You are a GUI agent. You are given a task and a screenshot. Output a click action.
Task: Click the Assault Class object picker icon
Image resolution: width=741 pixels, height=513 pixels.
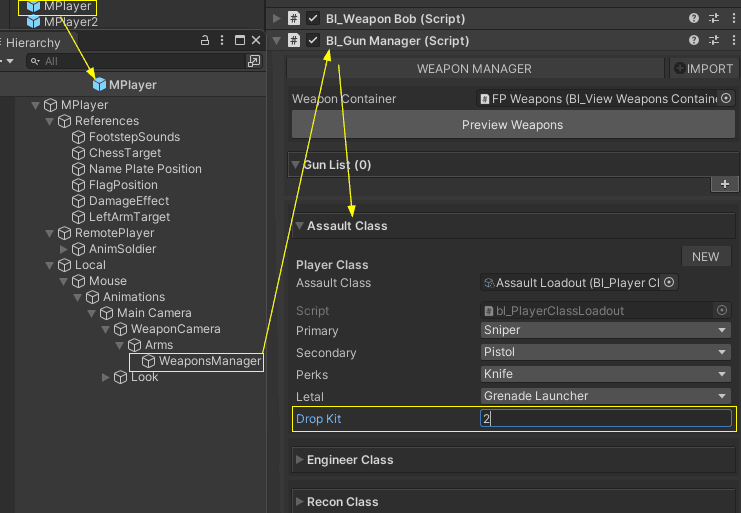click(x=669, y=283)
